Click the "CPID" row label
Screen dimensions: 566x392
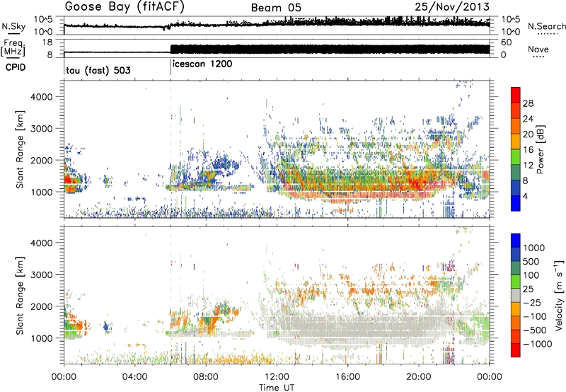[x=16, y=67]
